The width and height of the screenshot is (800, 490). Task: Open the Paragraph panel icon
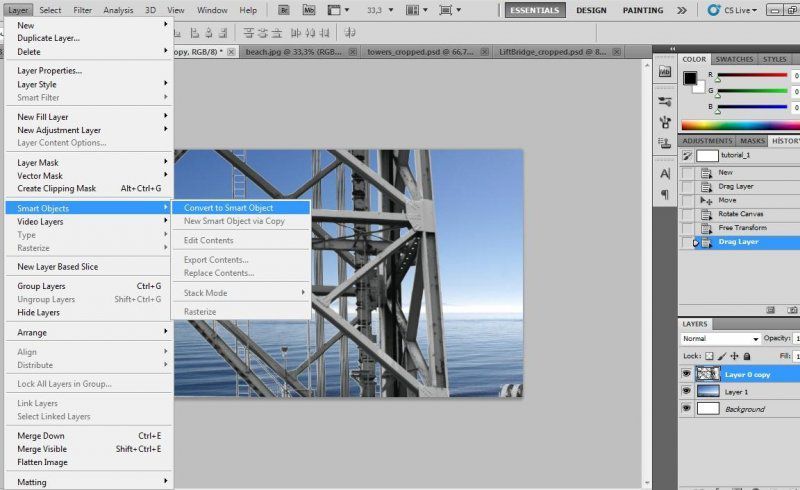point(665,194)
